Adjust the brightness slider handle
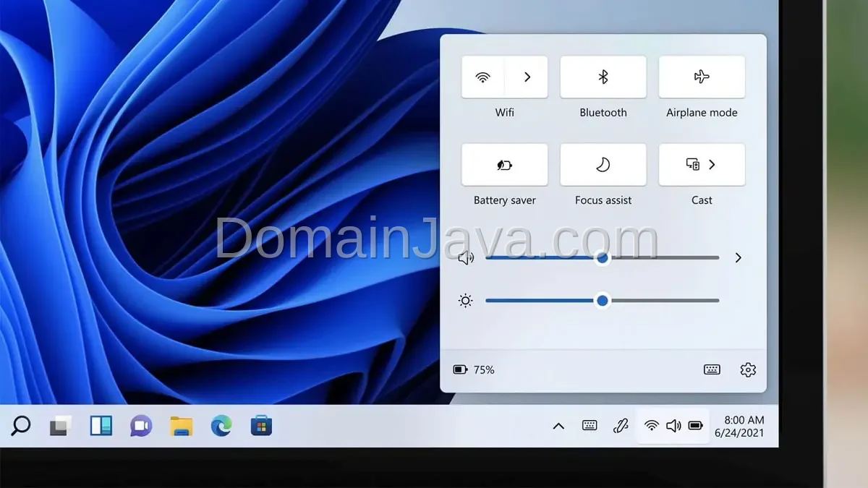The width and height of the screenshot is (868, 488). 603,301
